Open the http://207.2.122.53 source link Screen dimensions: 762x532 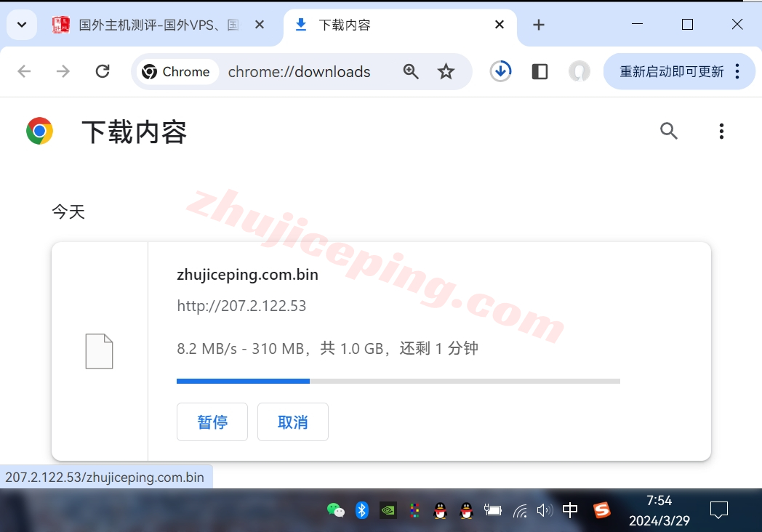(241, 305)
